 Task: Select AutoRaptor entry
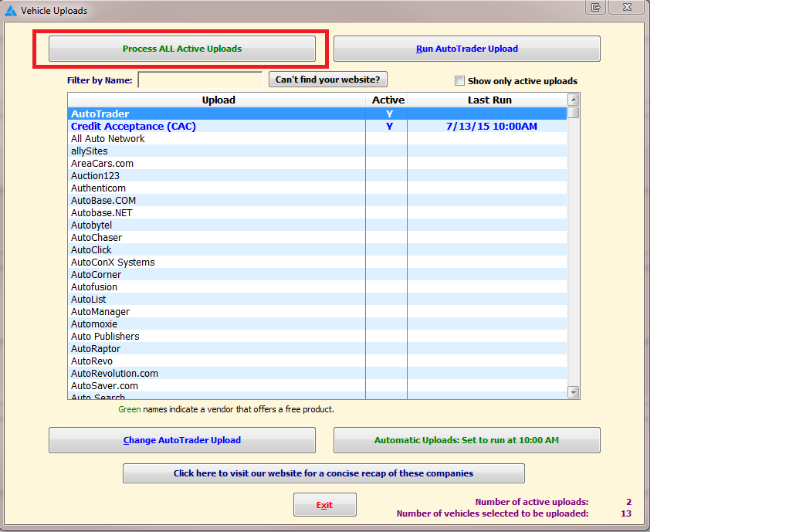click(317, 349)
